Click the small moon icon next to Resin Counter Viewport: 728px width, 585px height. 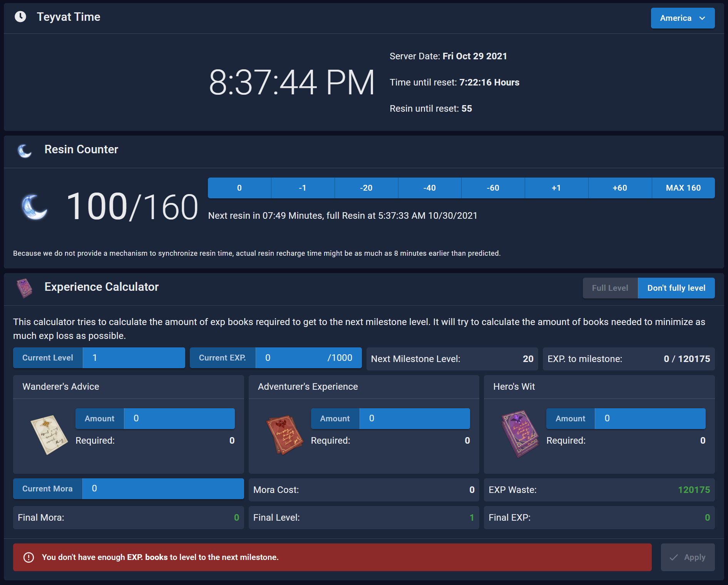point(25,151)
